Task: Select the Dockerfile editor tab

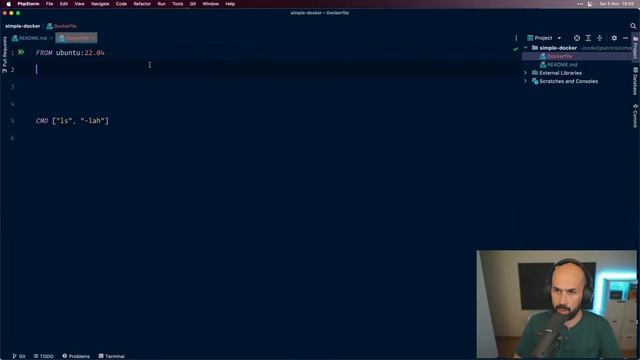Action: pos(76,38)
